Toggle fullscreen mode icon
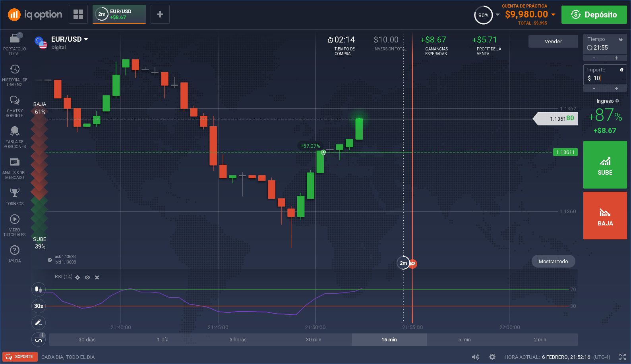This screenshot has height=364, width=631. pos(623,357)
